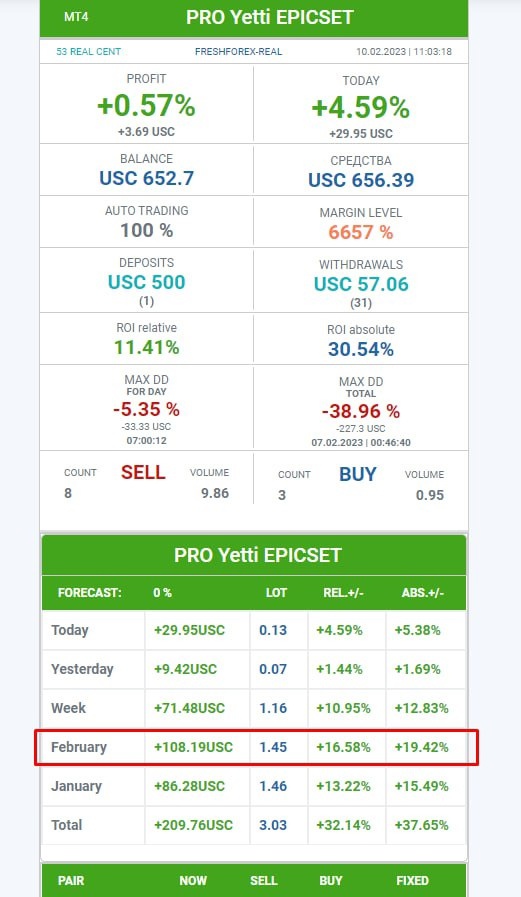Click the MT4 label in header
The image size is (521, 897).
coord(76,17)
